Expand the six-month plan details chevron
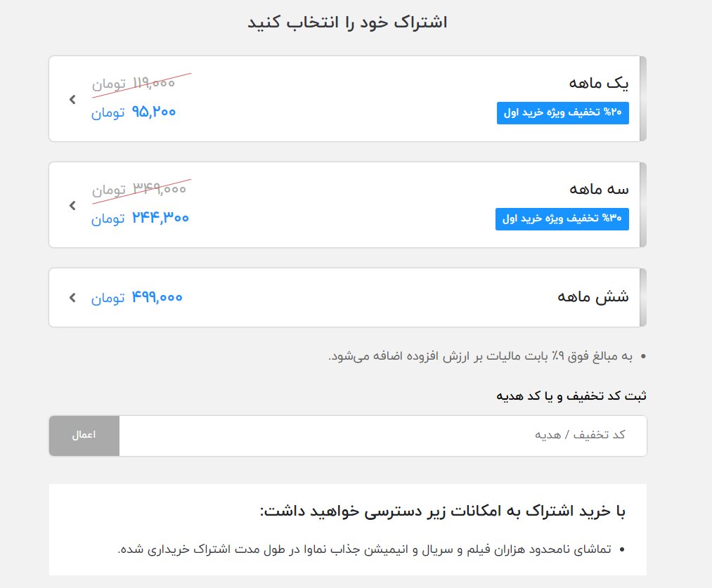 point(72,297)
